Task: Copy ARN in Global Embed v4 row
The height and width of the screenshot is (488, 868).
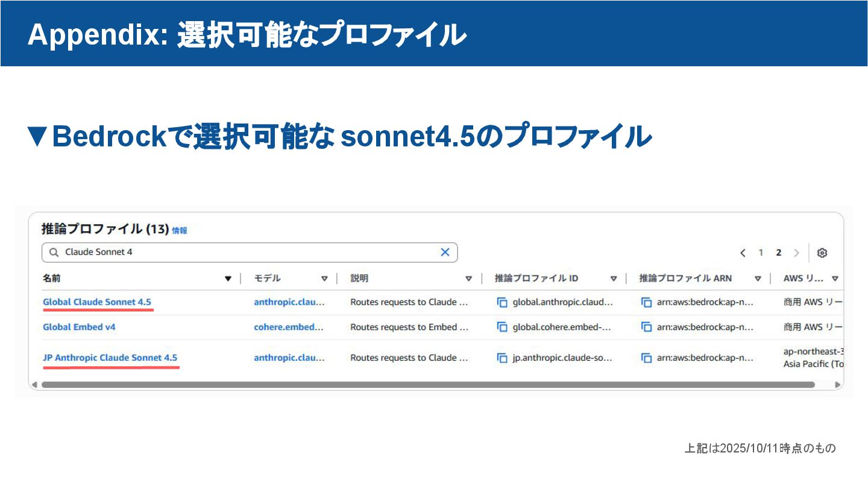Action: coord(646,327)
